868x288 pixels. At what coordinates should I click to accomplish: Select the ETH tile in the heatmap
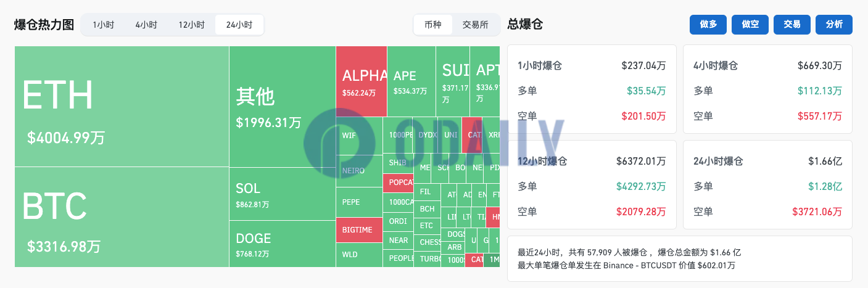[x=122, y=106]
